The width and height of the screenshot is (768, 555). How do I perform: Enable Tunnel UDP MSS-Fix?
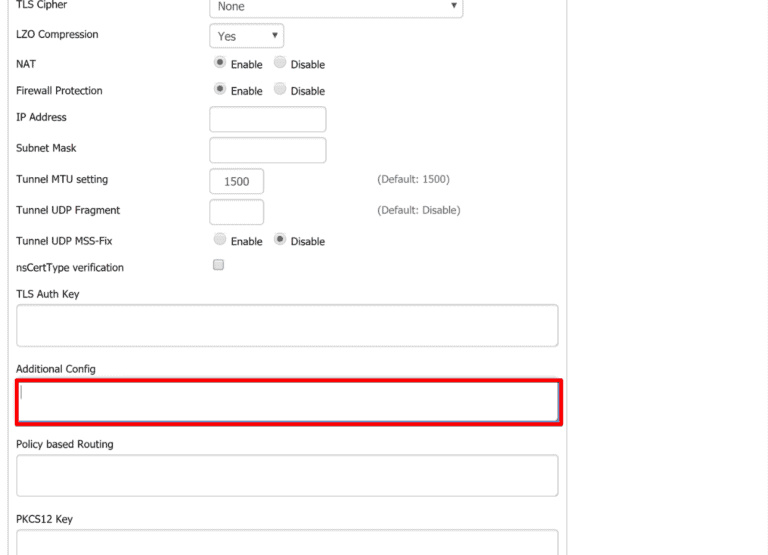pyautogui.click(x=220, y=240)
